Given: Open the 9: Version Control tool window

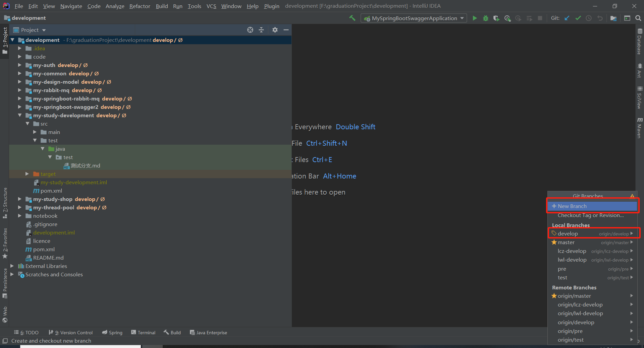Looking at the screenshot, I should (70, 333).
